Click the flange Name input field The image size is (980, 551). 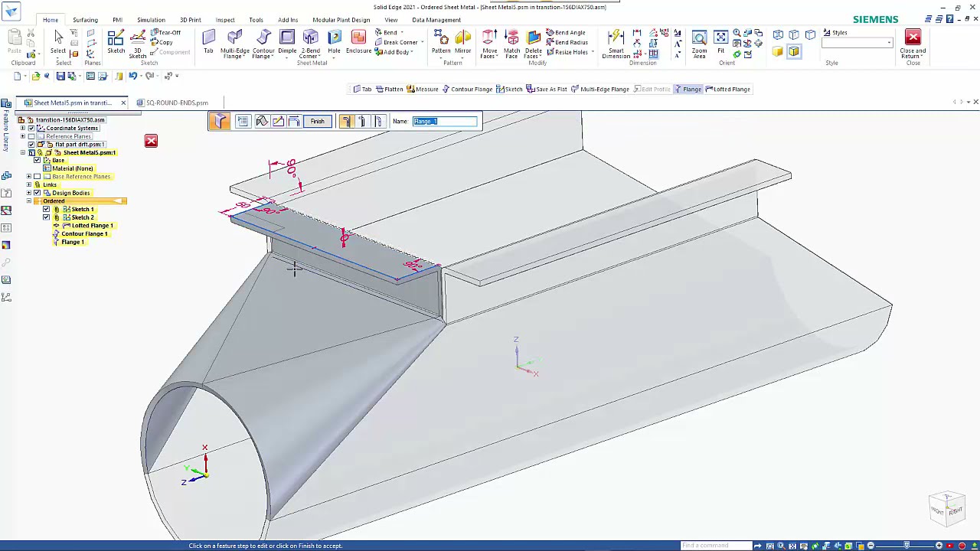click(445, 121)
